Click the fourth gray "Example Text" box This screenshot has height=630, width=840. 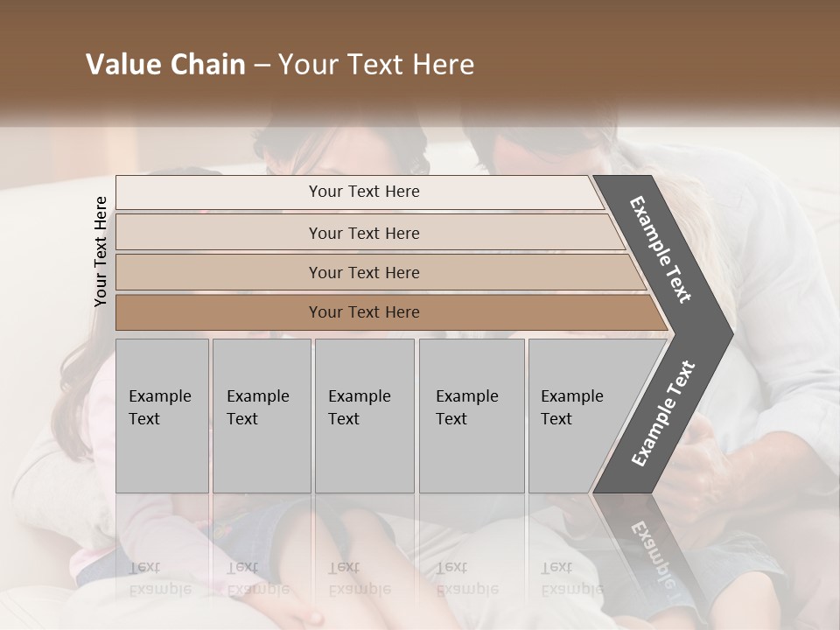[x=471, y=416]
